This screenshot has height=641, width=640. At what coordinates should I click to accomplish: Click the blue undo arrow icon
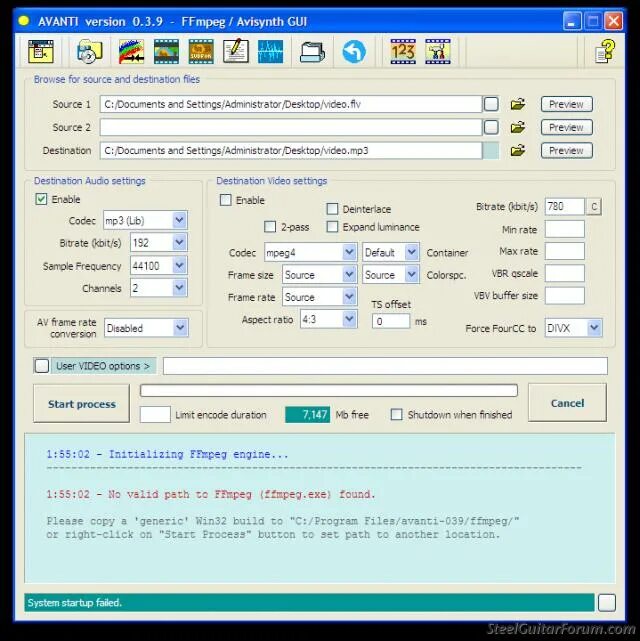(x=354, y=52)
